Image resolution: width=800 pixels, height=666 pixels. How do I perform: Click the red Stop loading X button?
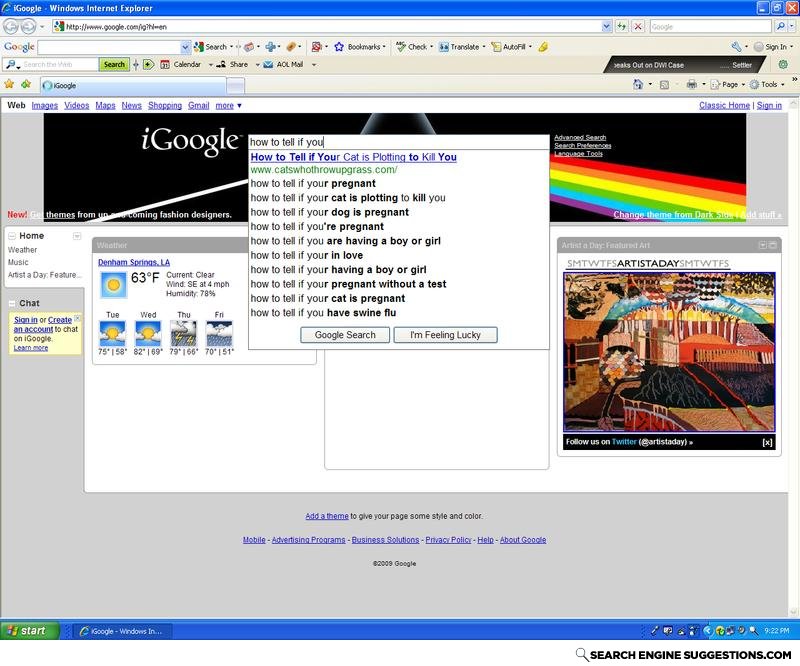pyautogui.click(x=638, y=26)
